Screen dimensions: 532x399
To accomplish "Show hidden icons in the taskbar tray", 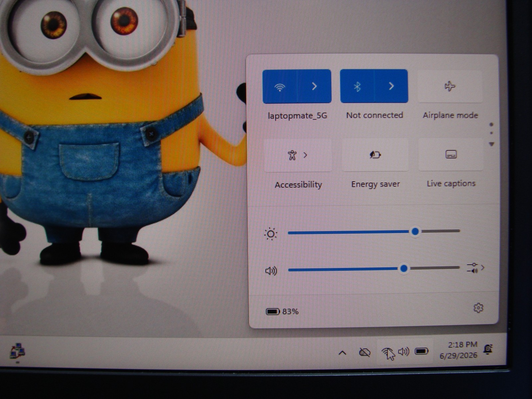I will click(342, 353).
